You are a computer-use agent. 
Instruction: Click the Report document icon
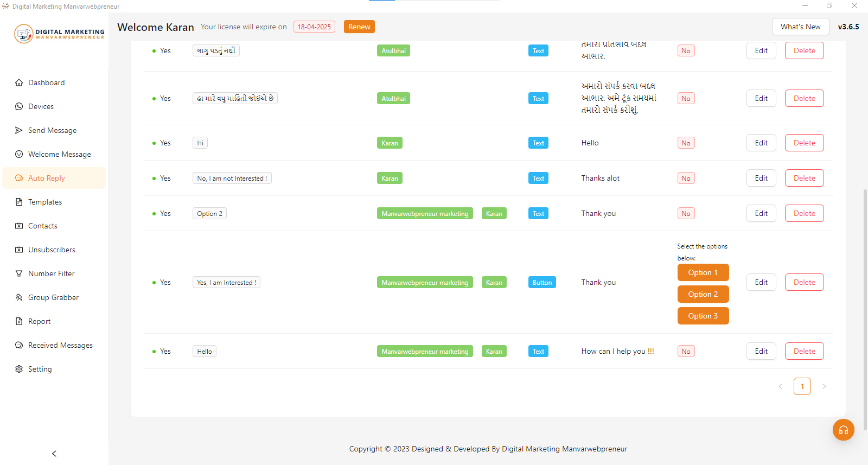[x=19, y=321]
